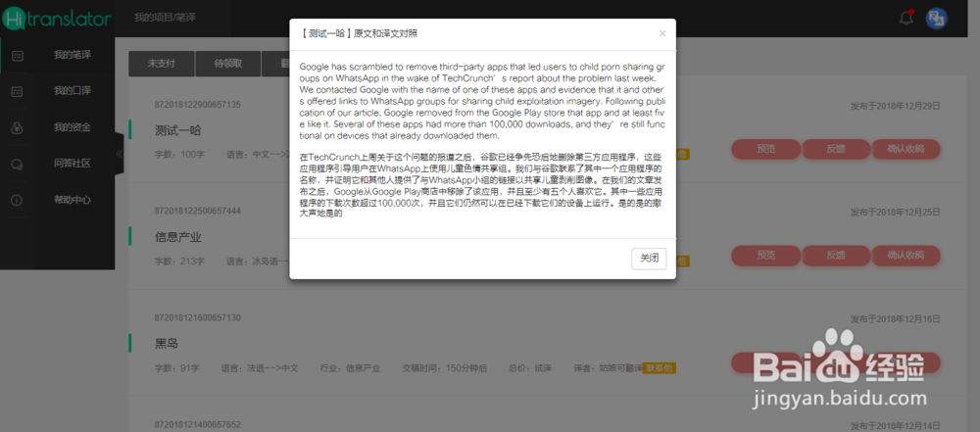Screen dimensions: 980x432
Task: Click the 发布于2018年12月29日 date
Action: (x=895, y=106)
